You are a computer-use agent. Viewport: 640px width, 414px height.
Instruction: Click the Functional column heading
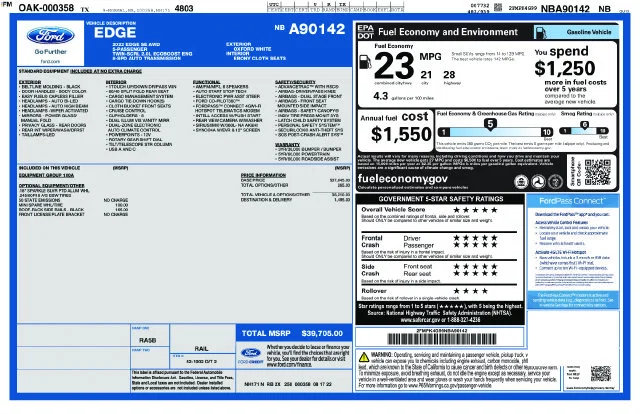coord(206,82)
